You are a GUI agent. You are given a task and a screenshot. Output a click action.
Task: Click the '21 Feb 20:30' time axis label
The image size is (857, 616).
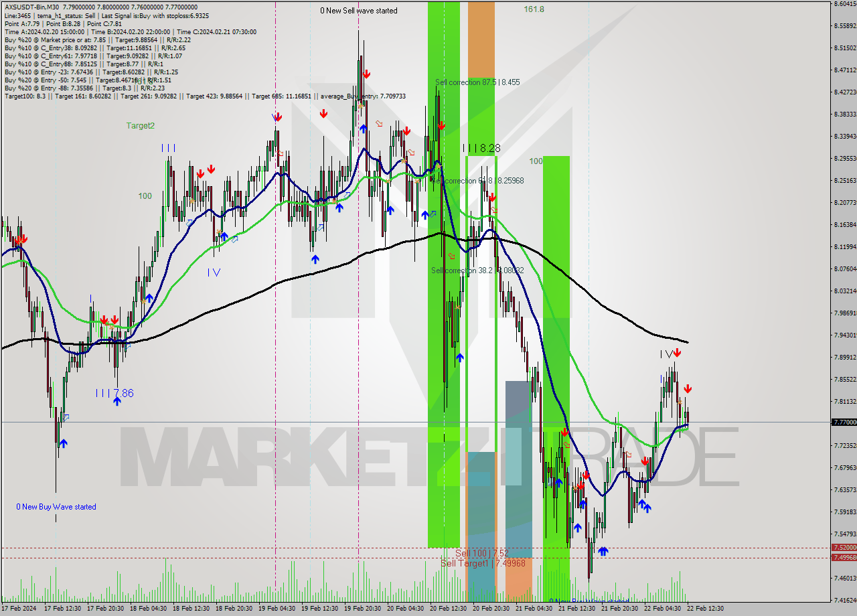pos(619,608)
